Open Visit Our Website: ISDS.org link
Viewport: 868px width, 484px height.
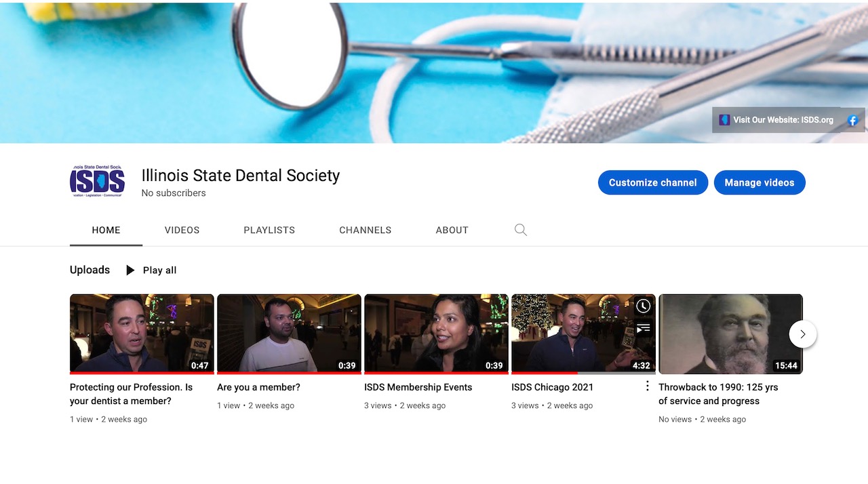[783, 120]
